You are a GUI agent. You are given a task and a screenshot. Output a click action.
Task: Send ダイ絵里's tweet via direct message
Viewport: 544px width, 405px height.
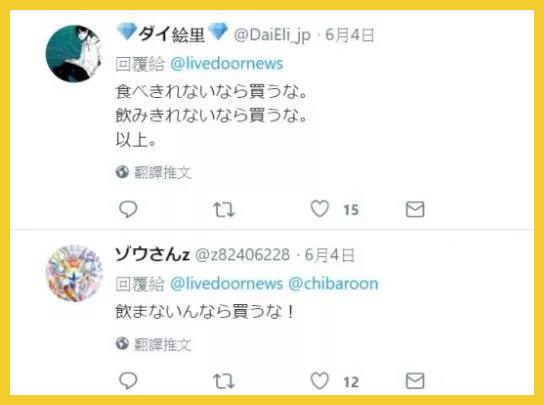point(415,209)
